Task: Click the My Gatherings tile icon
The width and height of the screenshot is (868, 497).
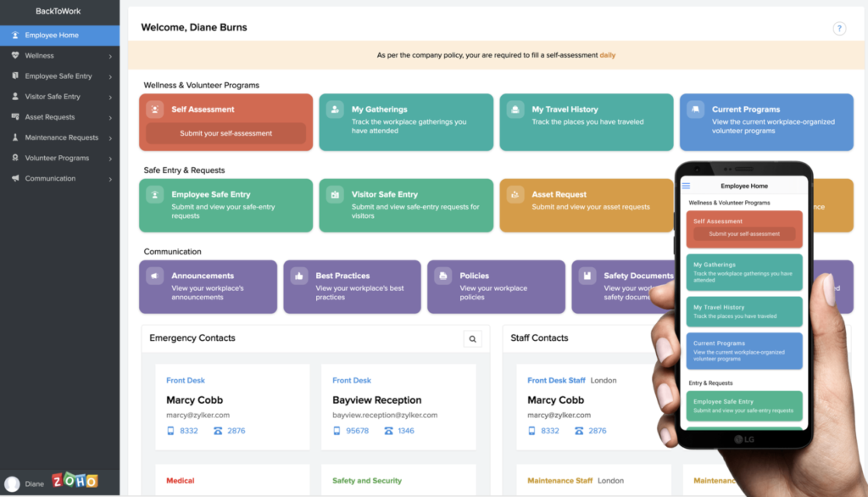Action: click(336, 109)
